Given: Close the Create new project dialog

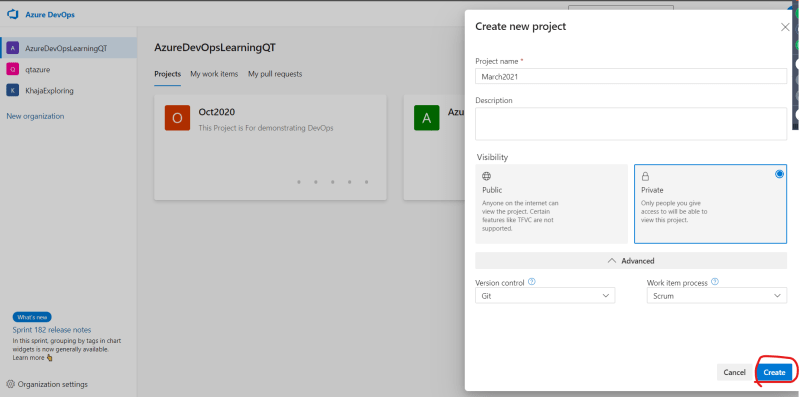Looking at the screenshot, I should tap(785, 28).
